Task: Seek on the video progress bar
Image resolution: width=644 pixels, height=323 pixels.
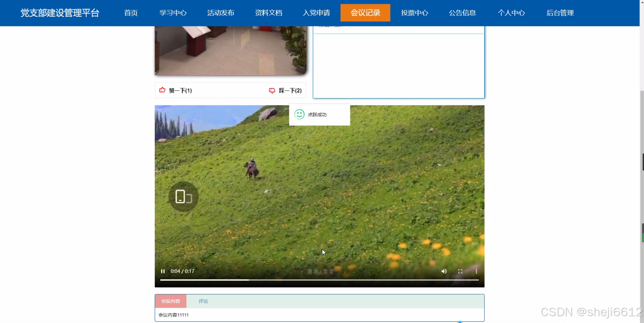Action: 319,280
